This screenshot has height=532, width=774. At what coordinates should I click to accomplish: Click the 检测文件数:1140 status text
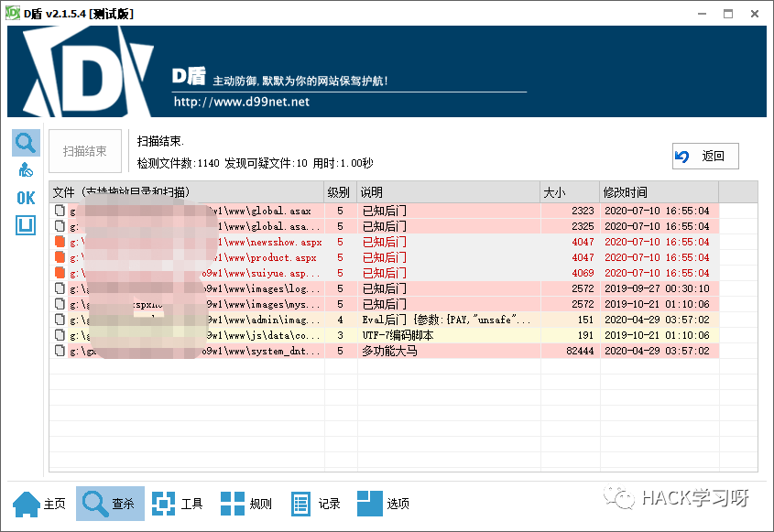pyautogui.click(x=179, y=163)
